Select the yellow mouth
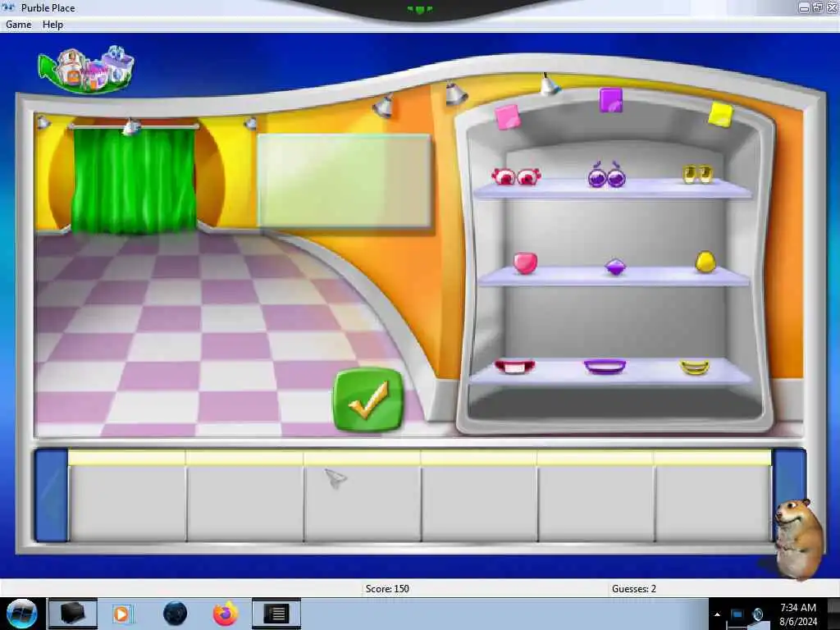Image resolution: width=840 pixels, height=630 pixels. tap(695, 367)
